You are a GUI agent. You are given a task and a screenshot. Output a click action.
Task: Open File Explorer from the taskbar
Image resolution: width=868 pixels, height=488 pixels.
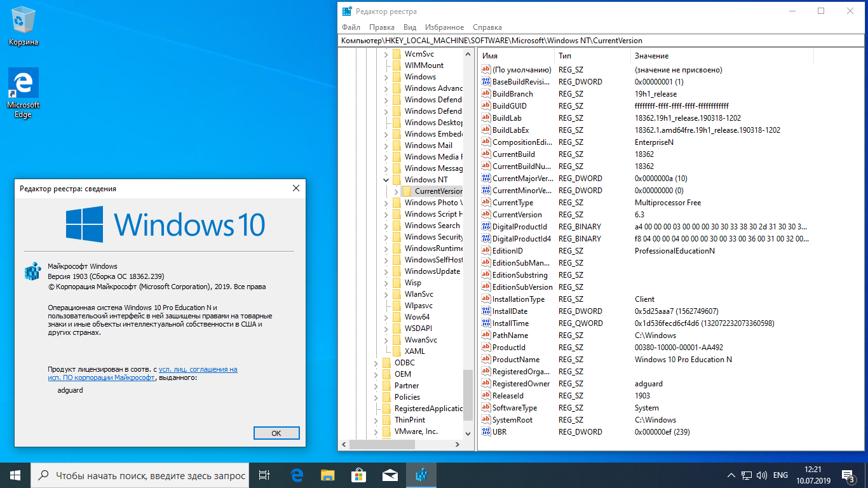point(327,475)
